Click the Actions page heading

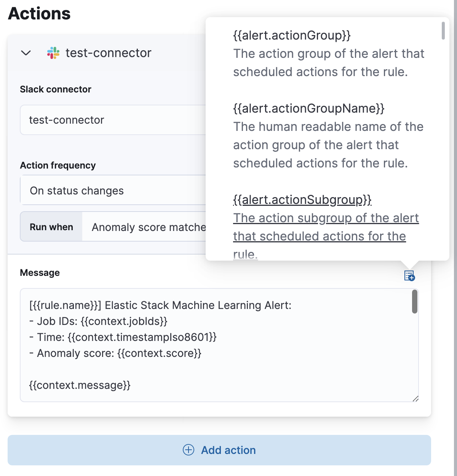[x=38, y=14]
